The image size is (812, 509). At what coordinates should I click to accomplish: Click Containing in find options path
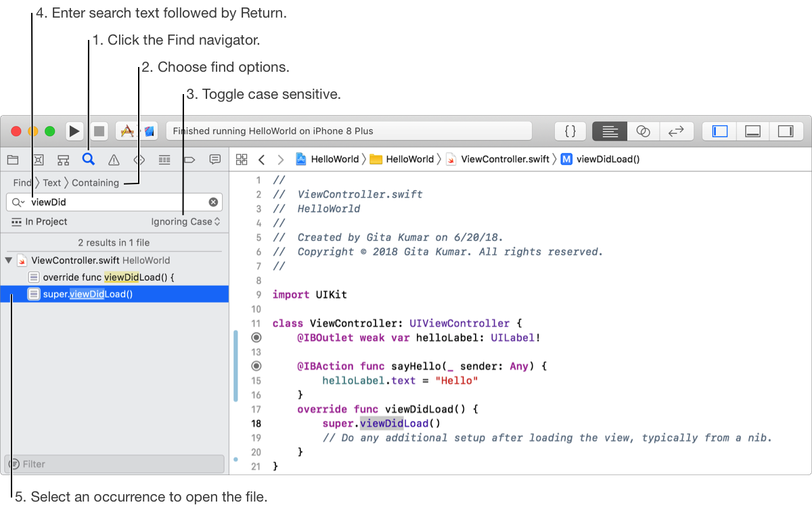[x=95, y=183]
